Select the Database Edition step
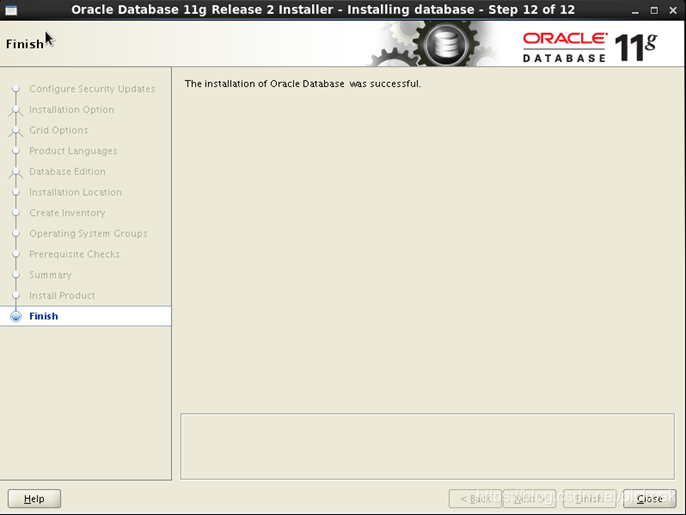The height and width of the screenshot is (515, 686). coord(67,172)
